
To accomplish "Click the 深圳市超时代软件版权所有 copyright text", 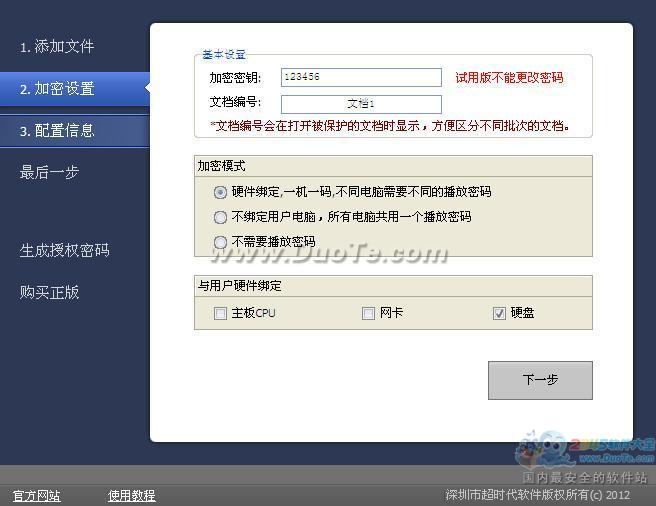I will click(538, 495).
